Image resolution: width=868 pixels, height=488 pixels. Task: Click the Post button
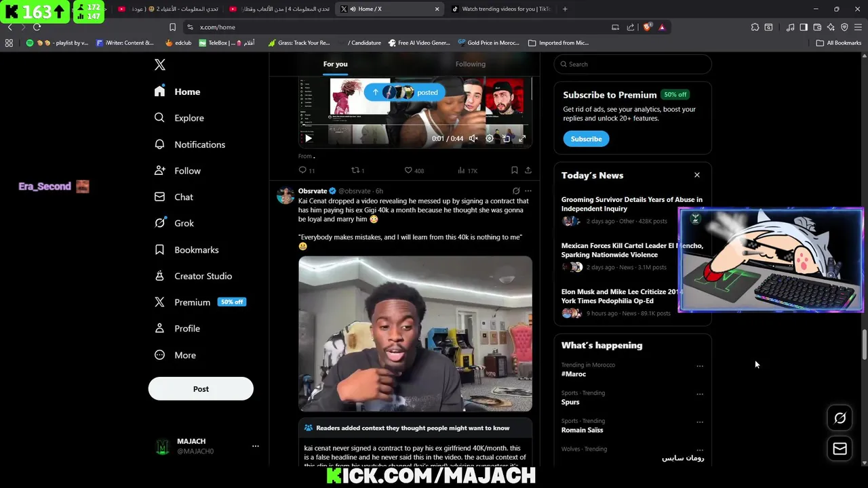201,389
